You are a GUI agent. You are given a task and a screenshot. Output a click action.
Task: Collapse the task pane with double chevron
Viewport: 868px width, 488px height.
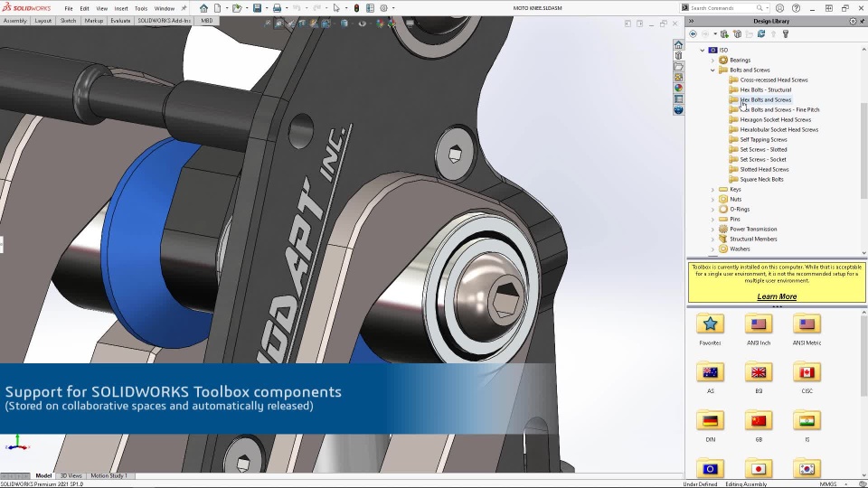[691, 21]
